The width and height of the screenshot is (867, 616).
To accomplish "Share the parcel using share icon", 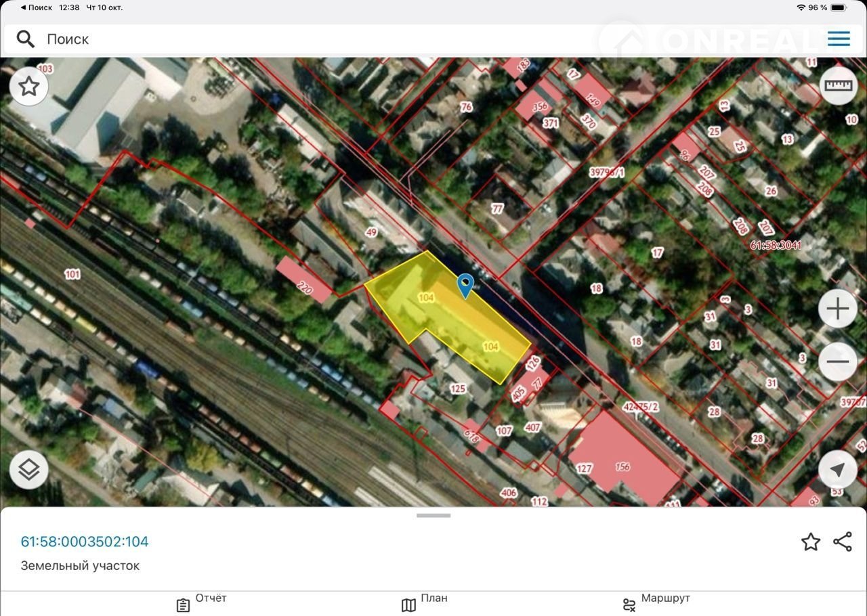I will pyautogui.click(x=843, y=542).
